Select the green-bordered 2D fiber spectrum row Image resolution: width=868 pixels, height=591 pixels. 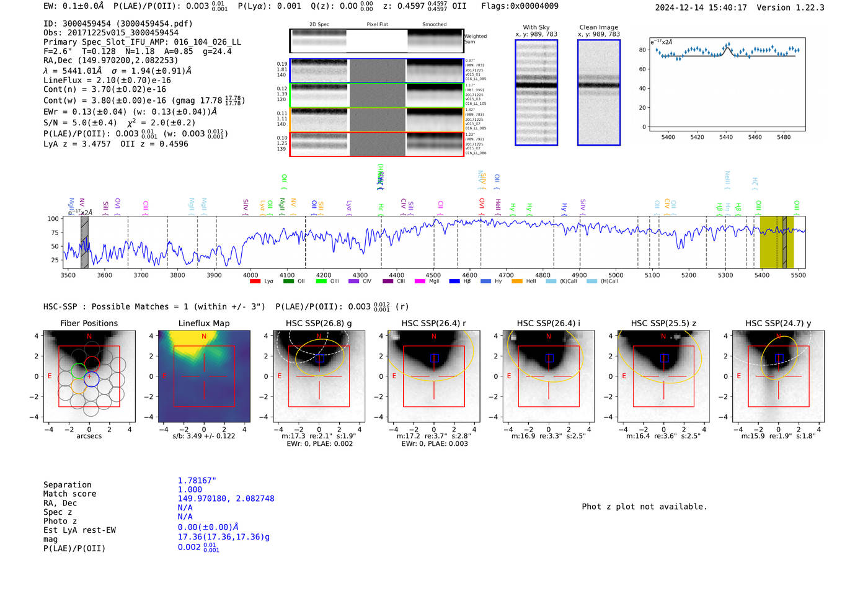[376, 95]
